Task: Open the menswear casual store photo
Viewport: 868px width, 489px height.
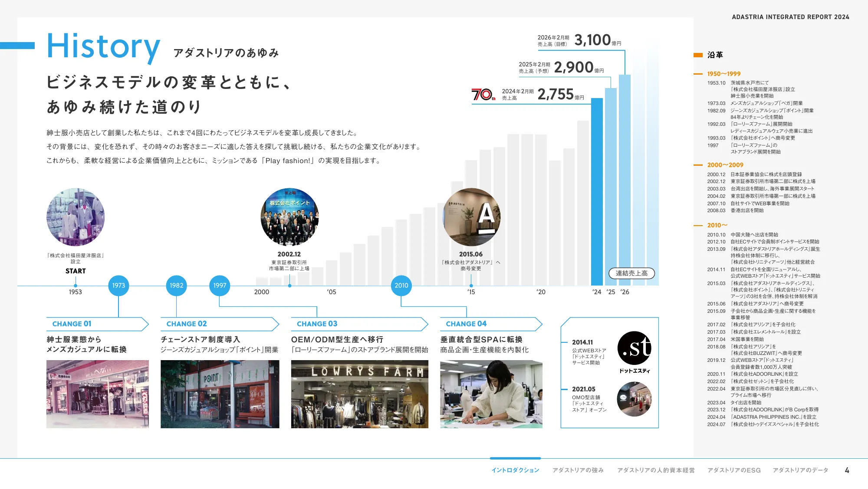Action: 98,394
